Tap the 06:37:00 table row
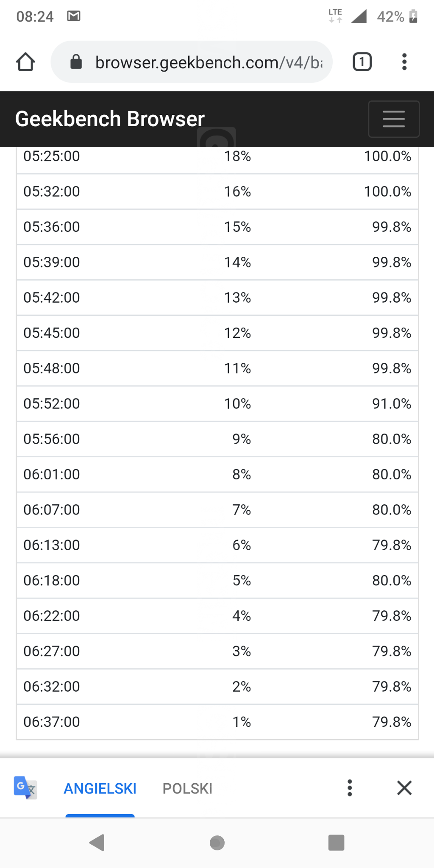This screenshot has width=434, height=868. tap(217, 722)
